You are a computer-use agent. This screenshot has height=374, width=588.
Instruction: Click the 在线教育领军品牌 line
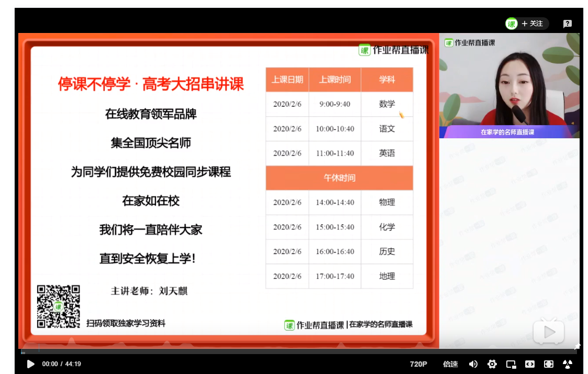tap(151, 114)
